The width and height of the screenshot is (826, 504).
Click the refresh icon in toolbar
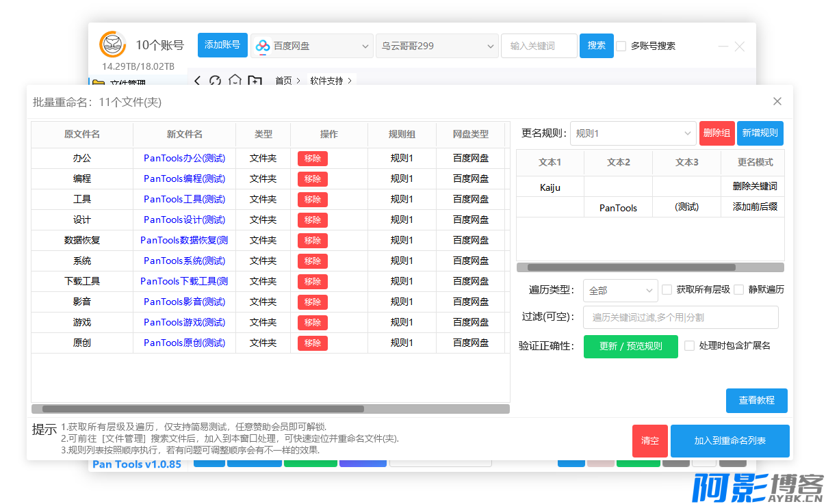pos(215,81)
